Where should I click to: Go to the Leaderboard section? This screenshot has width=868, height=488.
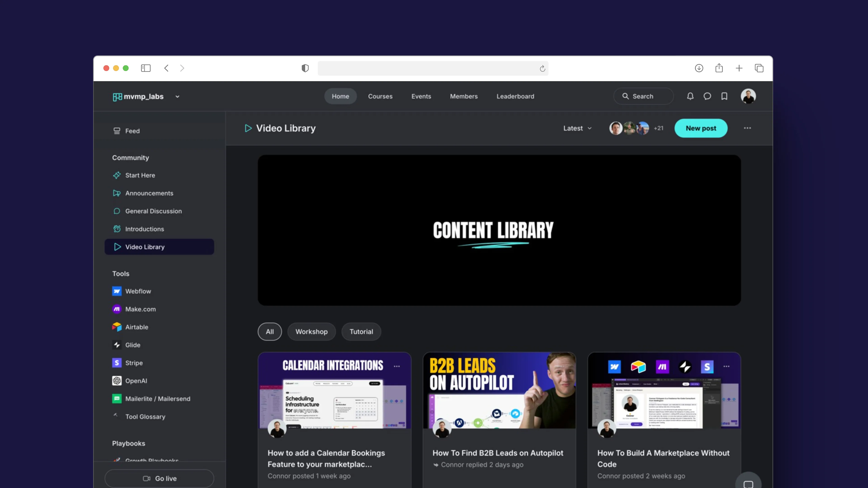point(515,96)
